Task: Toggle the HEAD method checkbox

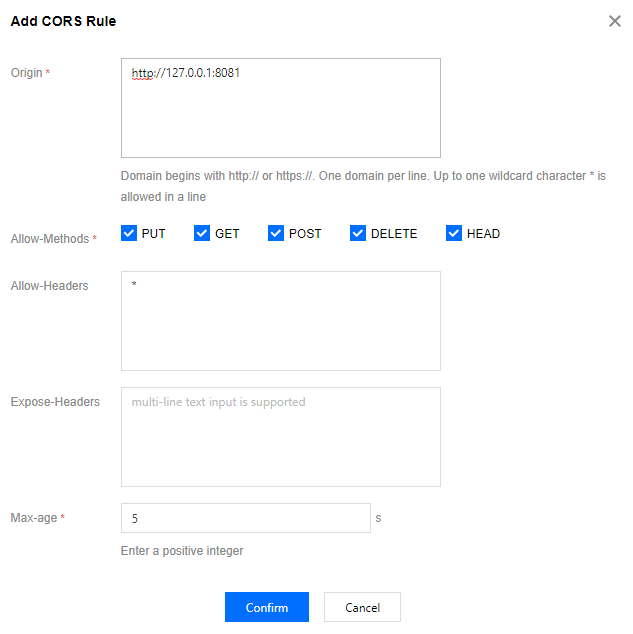Action: click(x=454, y=233)
